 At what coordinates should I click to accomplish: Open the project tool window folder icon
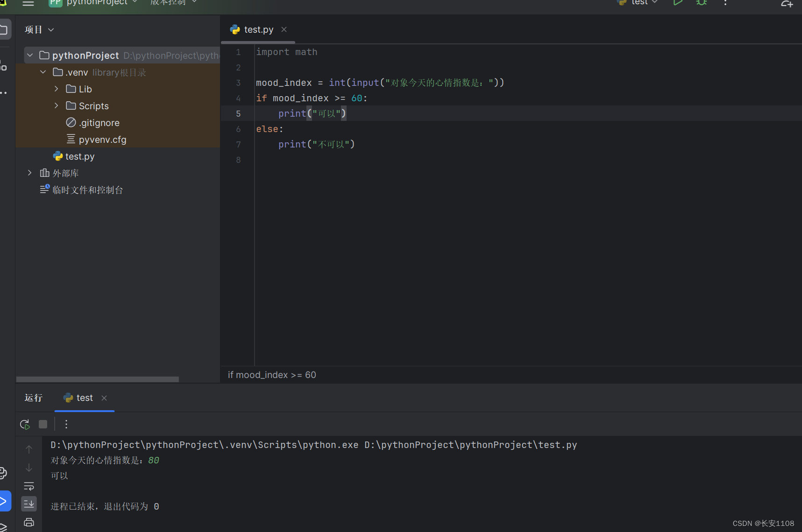coord(4,30)
